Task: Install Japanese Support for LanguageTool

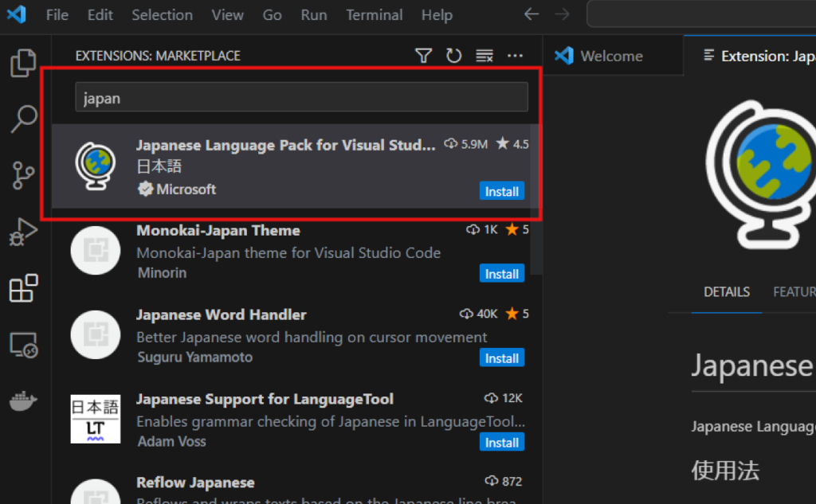Action: [502, 443]
